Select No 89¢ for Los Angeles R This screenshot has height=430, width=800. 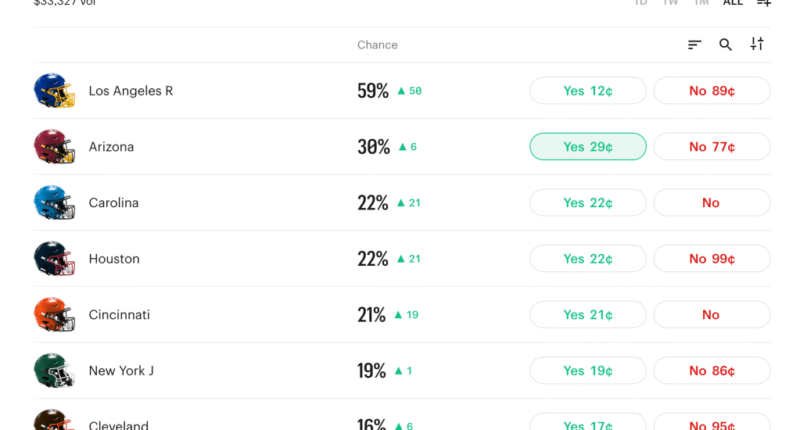(712, 91)
